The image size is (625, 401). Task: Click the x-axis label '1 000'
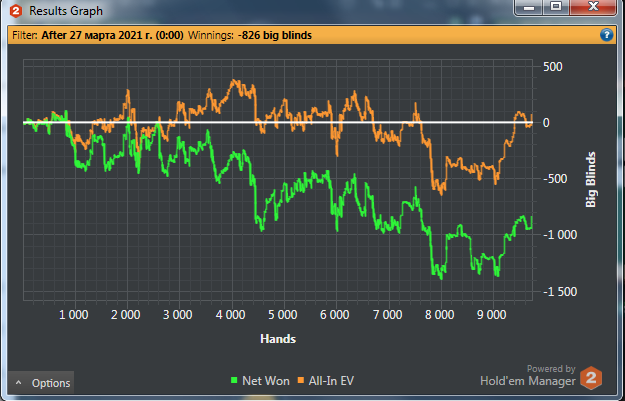(74, 315)
